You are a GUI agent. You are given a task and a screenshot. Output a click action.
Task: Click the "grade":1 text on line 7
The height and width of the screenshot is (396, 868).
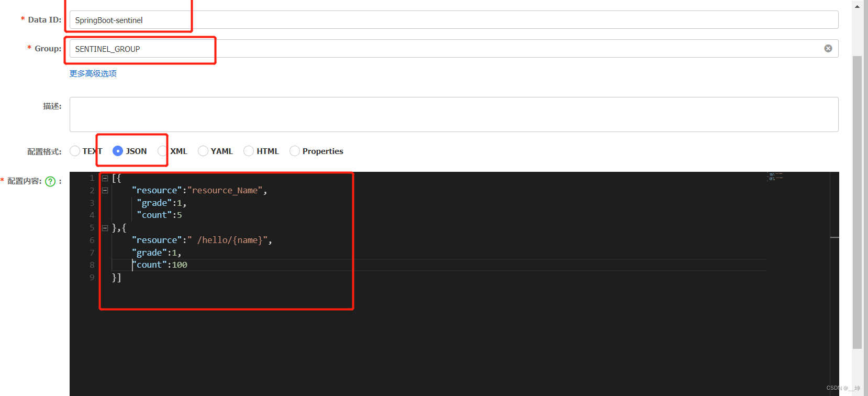[154, 252]
